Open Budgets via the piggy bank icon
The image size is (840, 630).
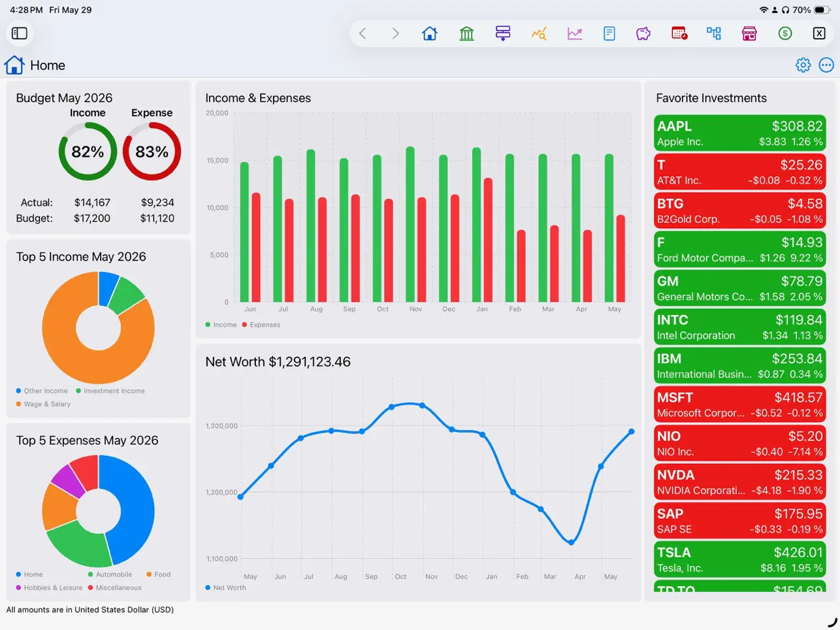(643, 33)
